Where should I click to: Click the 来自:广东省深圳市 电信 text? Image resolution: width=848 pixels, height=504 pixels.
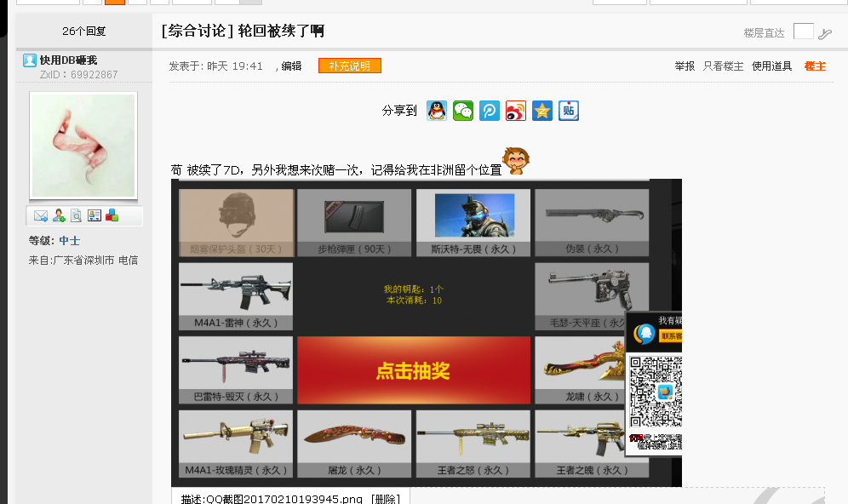pos(83,261)
